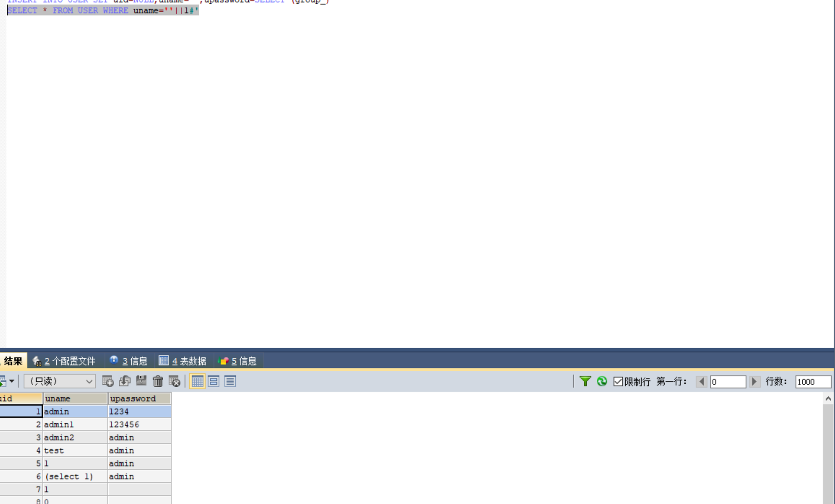Image resolution: width=835 pixels, height=504 pixels.
Task: Toggle the 限制行 checkbox
Action: pos(618,381)
